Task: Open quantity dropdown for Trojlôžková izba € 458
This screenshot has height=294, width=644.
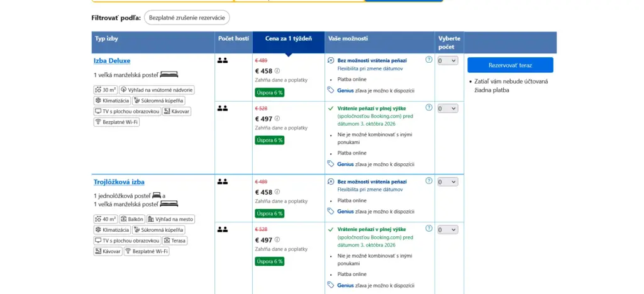Action: [448, 182]
